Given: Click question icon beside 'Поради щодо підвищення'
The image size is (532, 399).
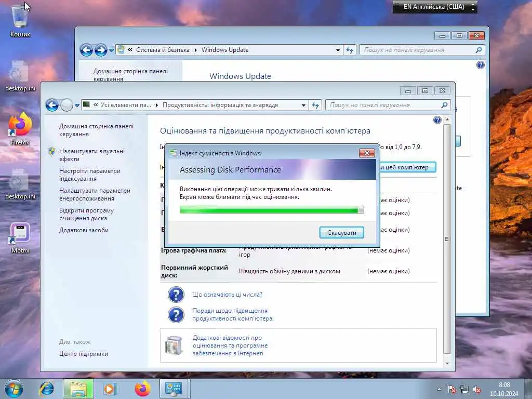Looking at the screenshot, I should tap(176, 314).
